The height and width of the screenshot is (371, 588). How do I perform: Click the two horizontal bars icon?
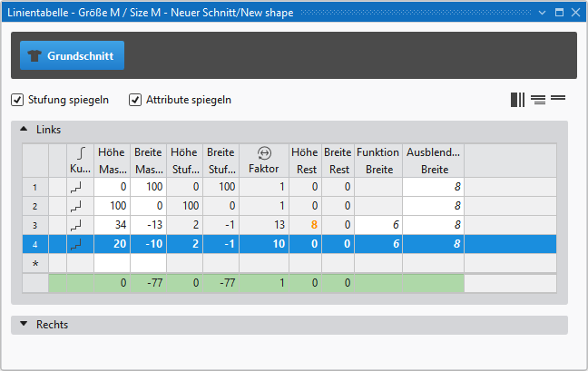[x=558, y=98]
